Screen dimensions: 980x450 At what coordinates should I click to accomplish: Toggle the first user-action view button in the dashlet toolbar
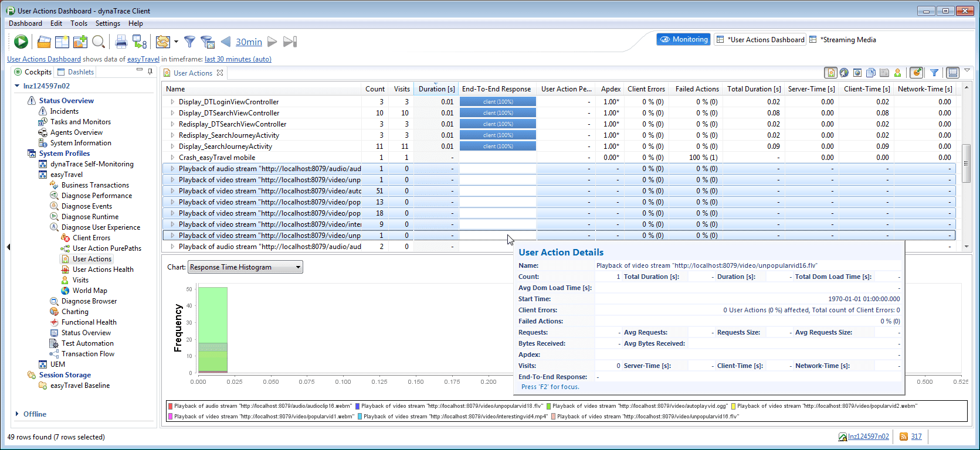coord(831,73)
